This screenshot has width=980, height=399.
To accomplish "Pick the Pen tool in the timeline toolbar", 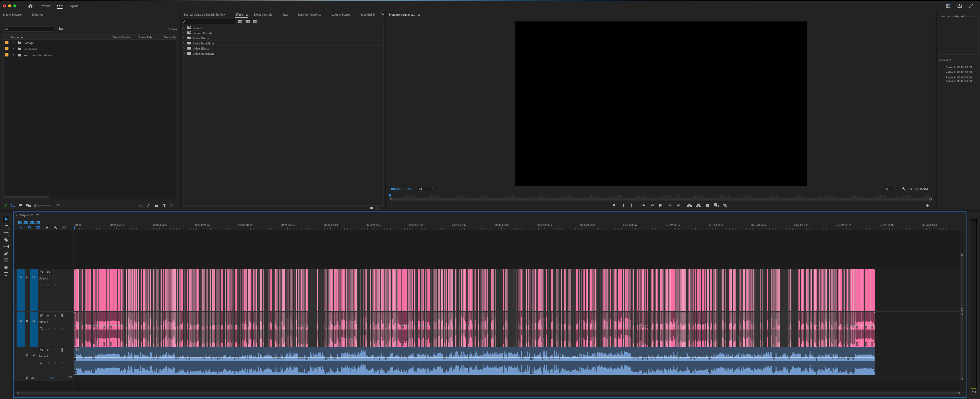I will [x=6, y=253].
